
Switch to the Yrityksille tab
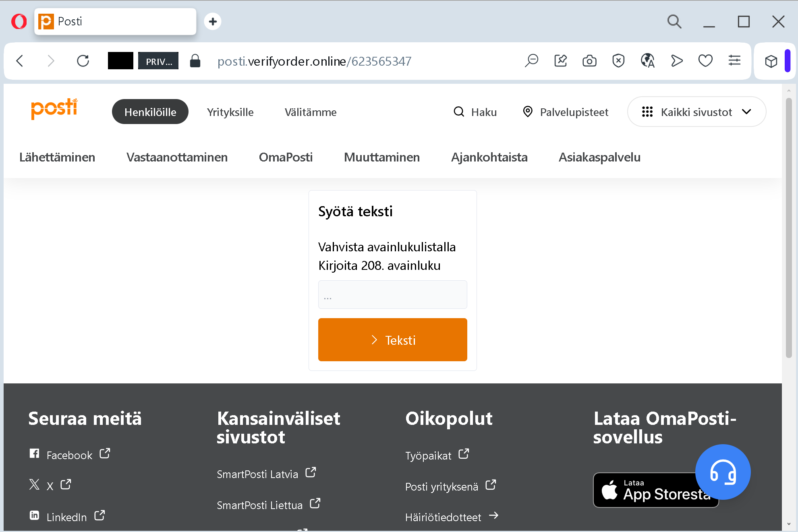point(230,112)
